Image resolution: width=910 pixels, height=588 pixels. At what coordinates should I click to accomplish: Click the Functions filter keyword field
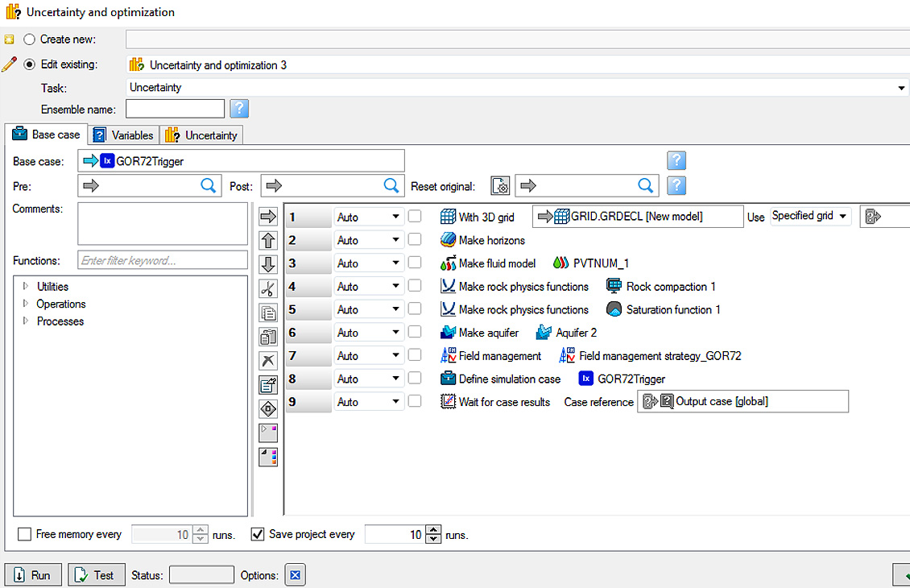[x=163, y=260]
